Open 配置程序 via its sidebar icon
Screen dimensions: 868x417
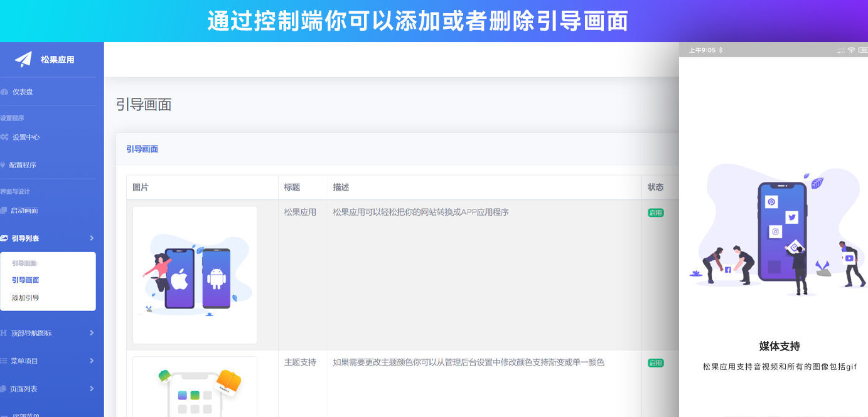click(6, 166)
